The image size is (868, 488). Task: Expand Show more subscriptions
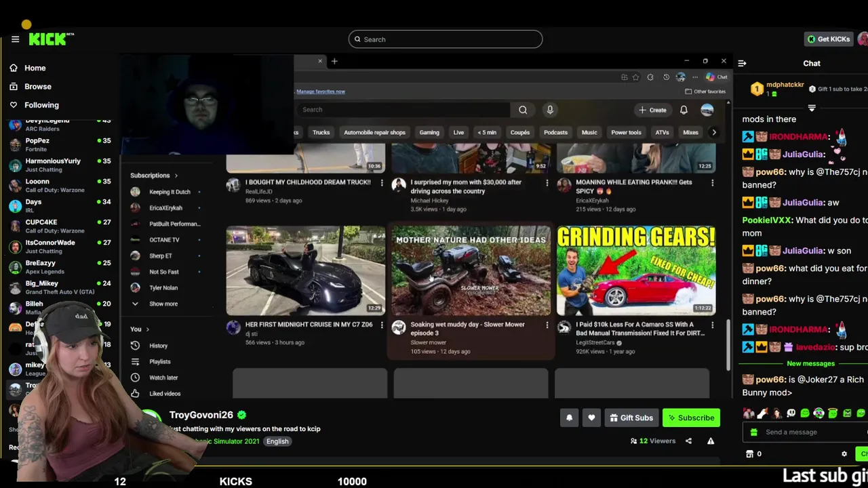(x=156, y=304)
